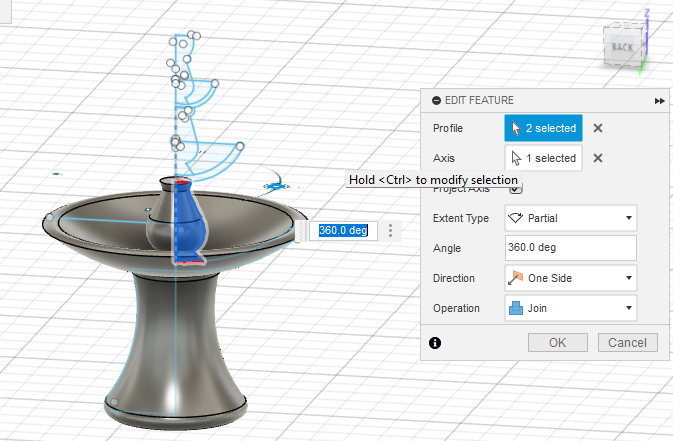Click the Cancel button
The height and width of the screenshot is (441, 673).
(x=627, y=343)
